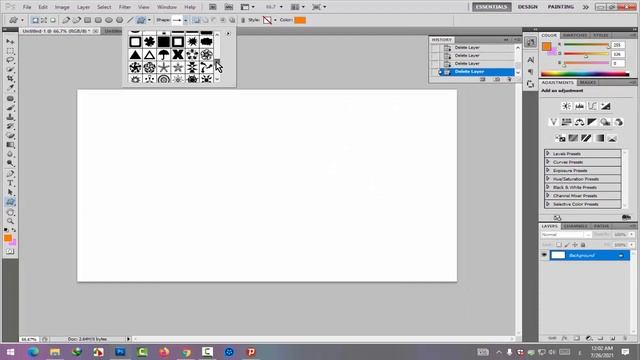Click the Ellipse shape option in options bar
Viewport: 640px width, 360px height.
(x=109, y=20)
